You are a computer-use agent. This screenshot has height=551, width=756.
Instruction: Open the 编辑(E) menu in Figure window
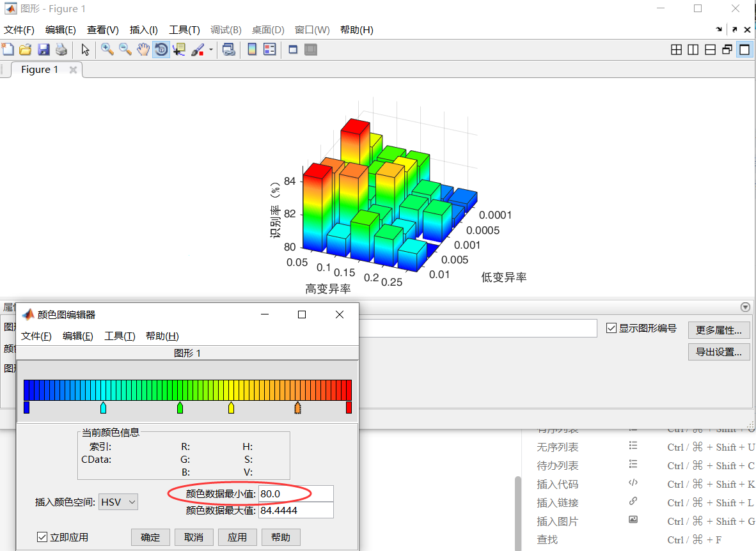[61, 30]
